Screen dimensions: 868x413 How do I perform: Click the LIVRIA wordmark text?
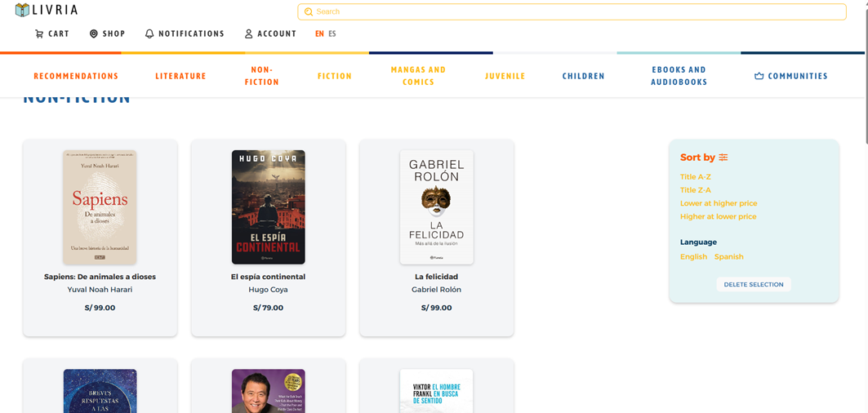54,10
